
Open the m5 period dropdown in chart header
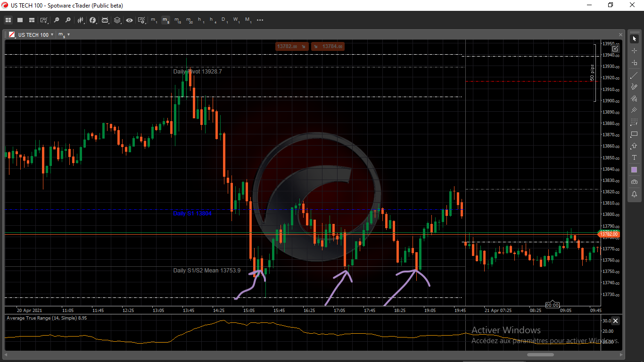[64, 35]
